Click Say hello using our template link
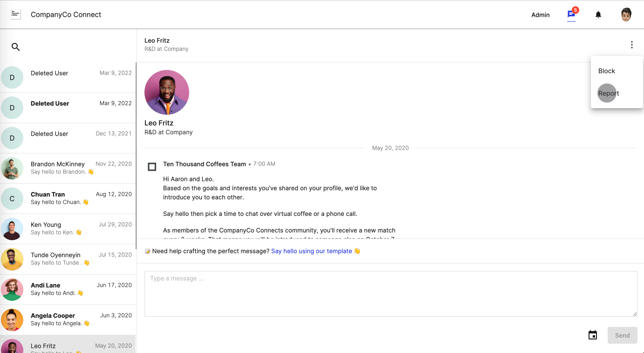The width and height of the screenshot is (644, 353). 312,251
